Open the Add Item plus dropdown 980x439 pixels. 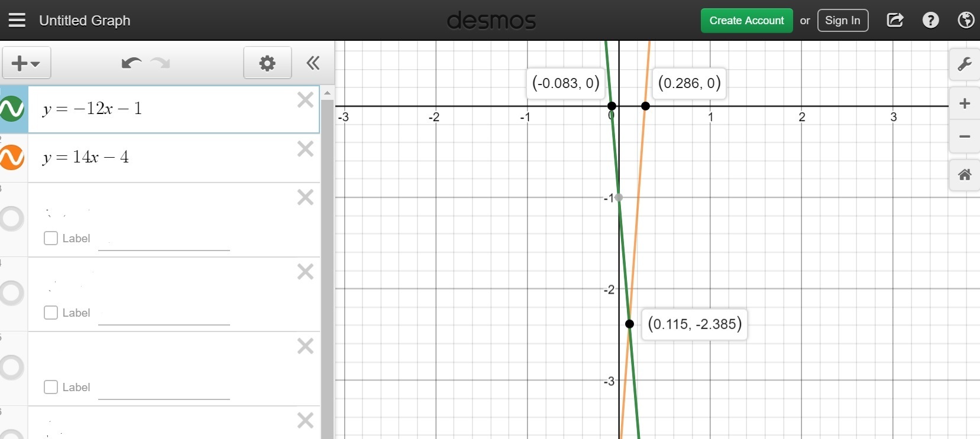(27, 63)
